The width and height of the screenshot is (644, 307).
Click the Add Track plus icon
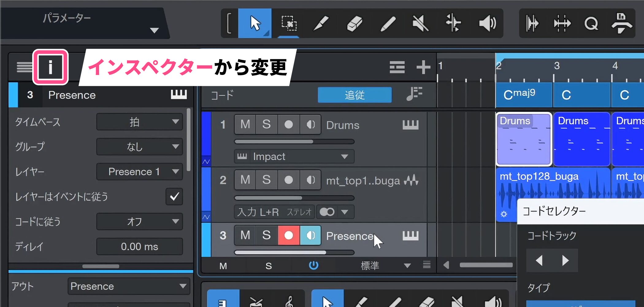click(x=423, y=67)
